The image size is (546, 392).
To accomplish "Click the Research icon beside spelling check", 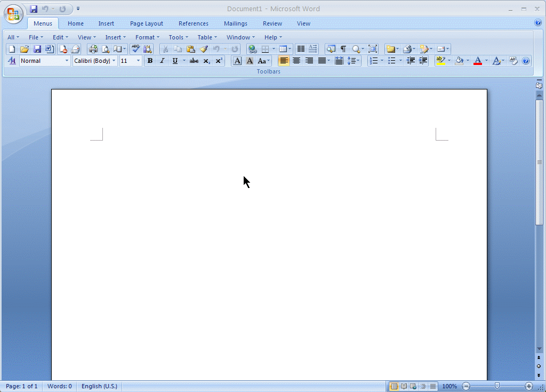I will tap(148, 49).
